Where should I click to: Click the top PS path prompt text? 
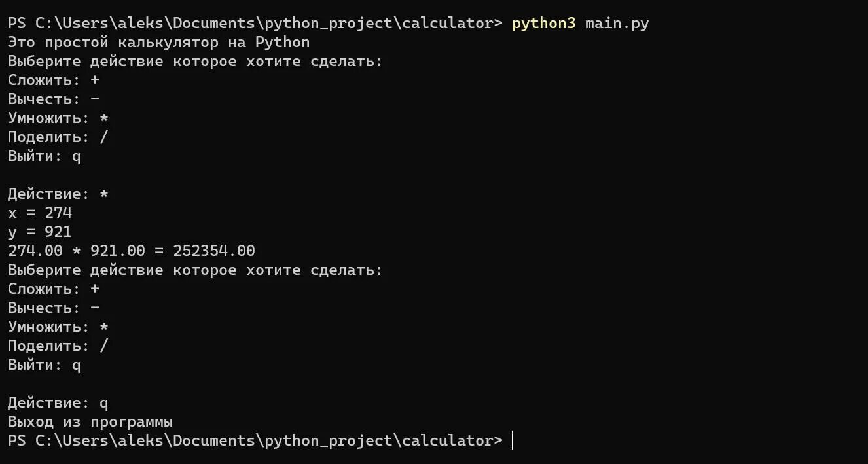pyautogui.click(x=255, y=24)
